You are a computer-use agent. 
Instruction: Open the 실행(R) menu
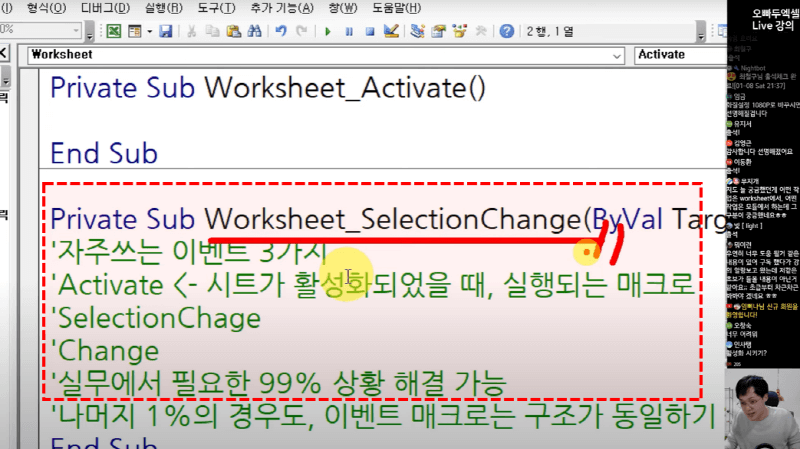(164, 8)
